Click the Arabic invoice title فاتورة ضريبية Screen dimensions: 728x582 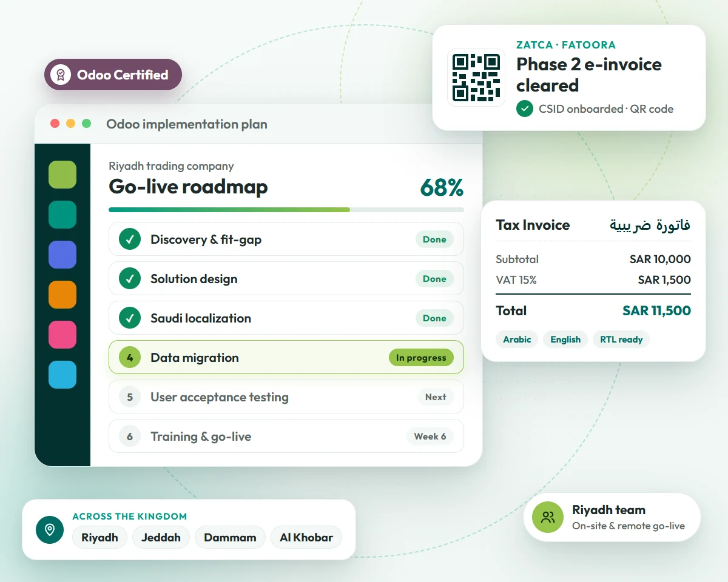pos(650,225)
